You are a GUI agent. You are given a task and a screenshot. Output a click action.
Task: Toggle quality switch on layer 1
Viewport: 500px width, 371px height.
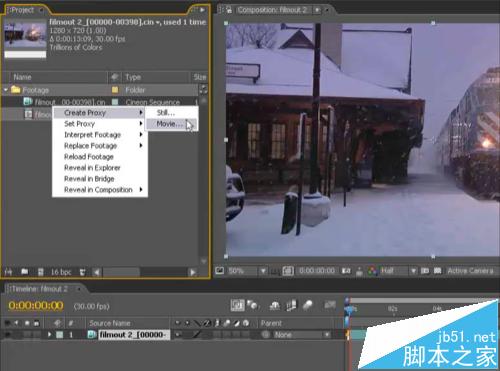click(197, 334)
